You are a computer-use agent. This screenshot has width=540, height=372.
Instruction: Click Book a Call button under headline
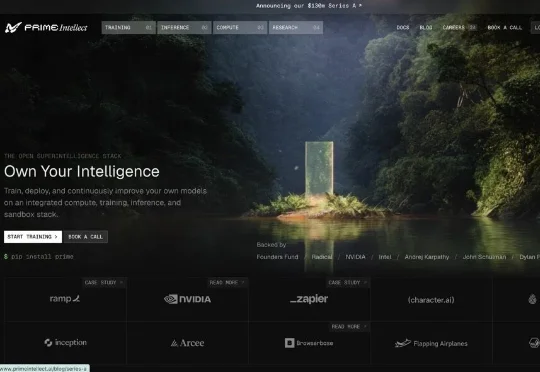[x=85, y=237]
